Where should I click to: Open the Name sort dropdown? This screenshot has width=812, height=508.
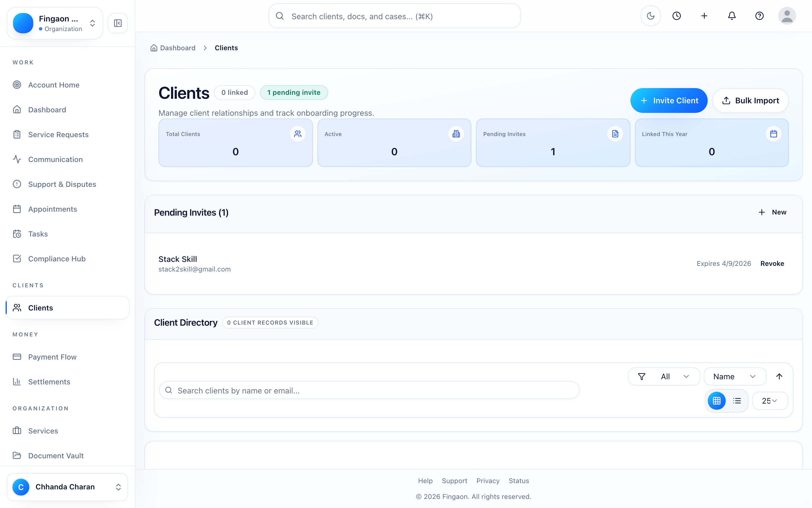coord(735,377)
